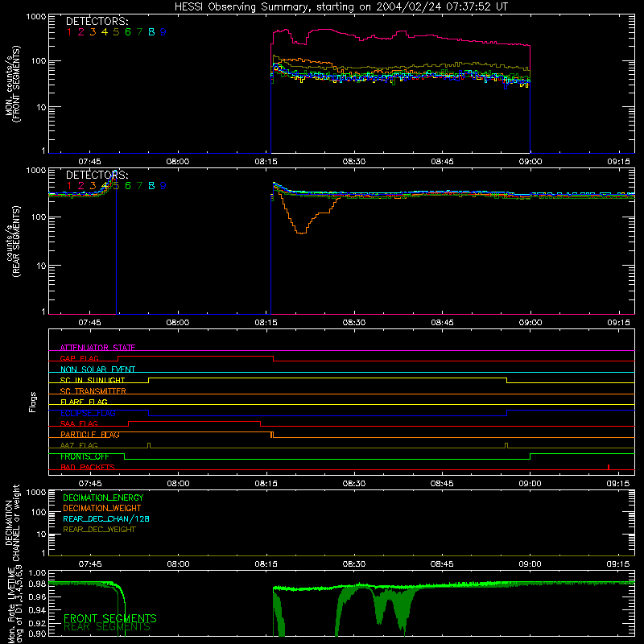The width and height of the screenshot is (644, 644).
Task: Select the REAR_DEC_WEIGHT legend entry
Action: [x=99, y=530]
